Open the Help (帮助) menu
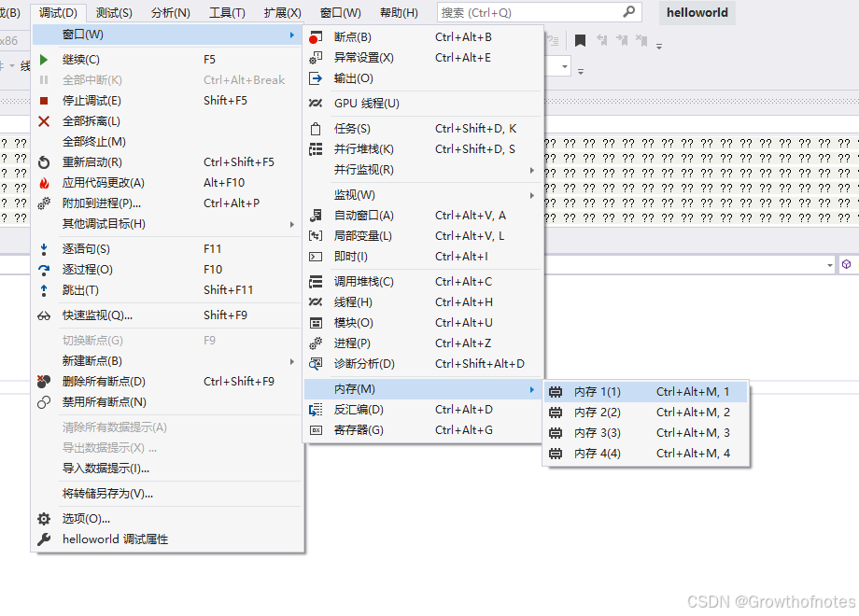The width and height of the screenshot is (859, 616). [x=399, y=12]
